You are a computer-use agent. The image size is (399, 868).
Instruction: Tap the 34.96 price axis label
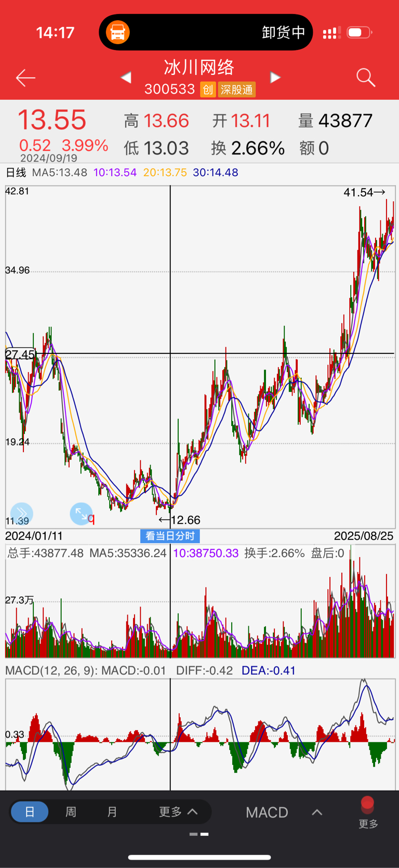(17, 270)
